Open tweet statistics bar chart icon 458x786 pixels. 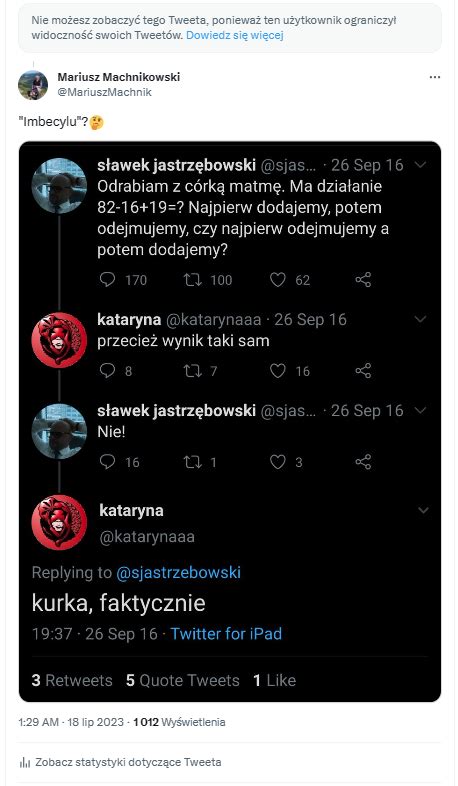25,762
